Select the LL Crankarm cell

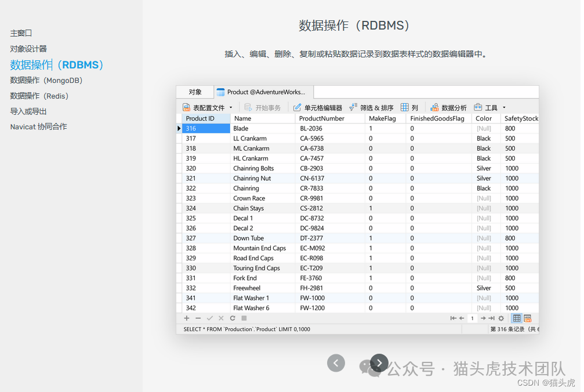tap(263, 139)
